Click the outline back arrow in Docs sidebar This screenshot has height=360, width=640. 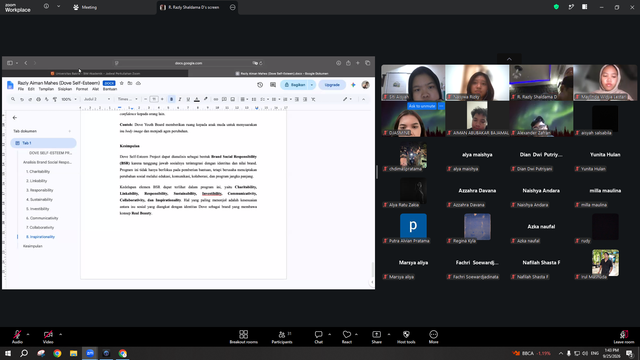coord(15,118)
